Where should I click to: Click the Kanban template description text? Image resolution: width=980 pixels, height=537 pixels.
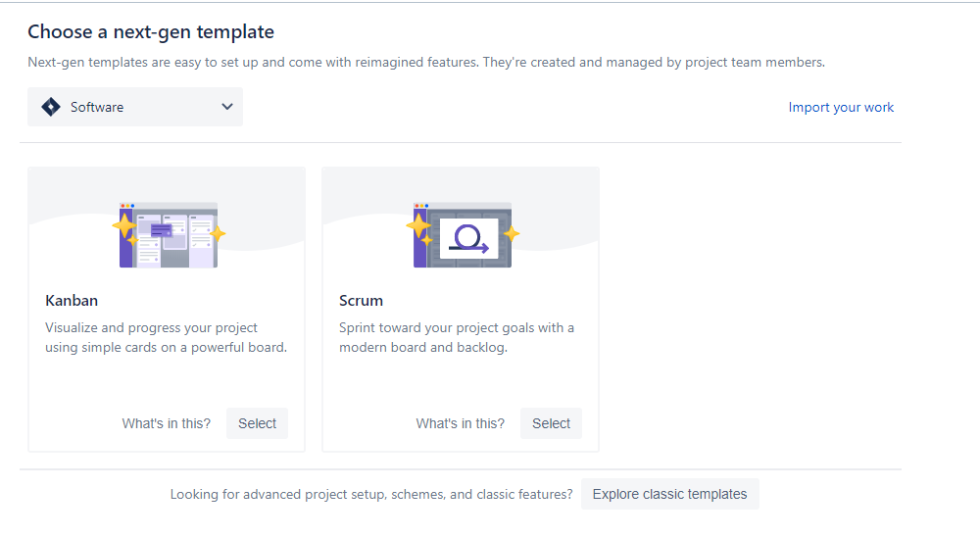click(x=166, y=337)
